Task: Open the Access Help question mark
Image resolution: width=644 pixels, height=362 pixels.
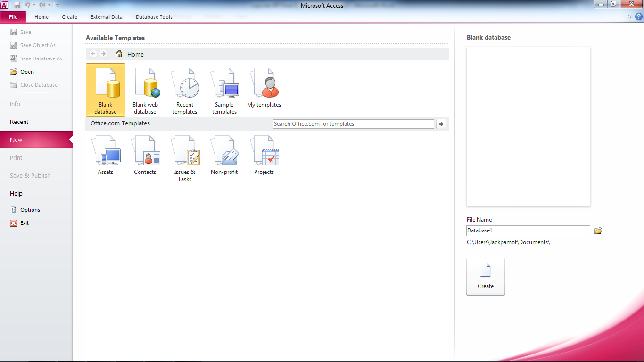Action: click(638, 16)
